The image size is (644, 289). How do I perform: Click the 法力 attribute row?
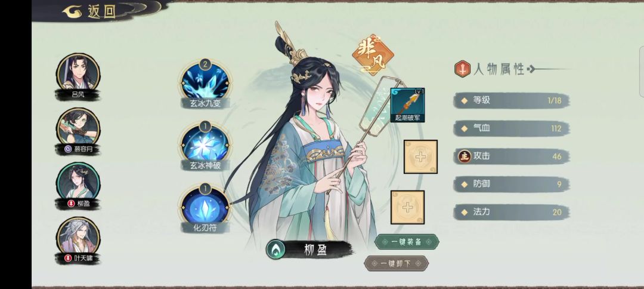pyautogui.click(x=512, y=212)
